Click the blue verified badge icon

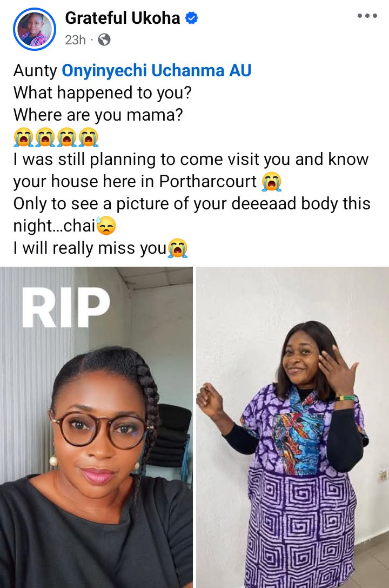pyautogui.click(x=192, y=18)
